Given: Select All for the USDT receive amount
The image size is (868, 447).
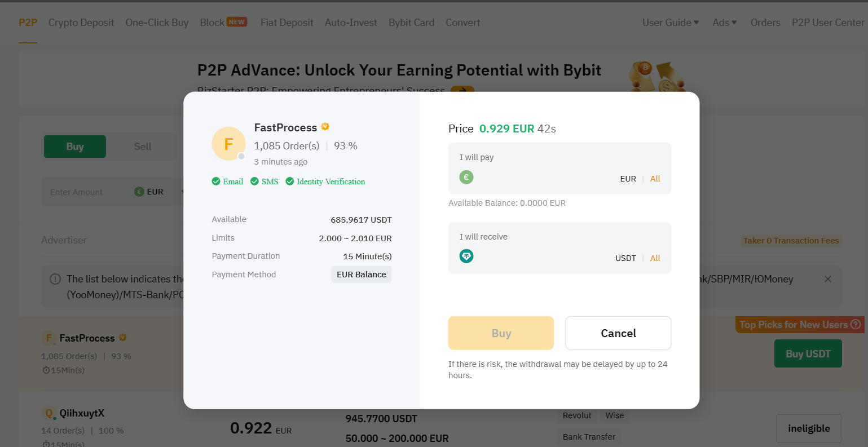Looking at the screenshot, I should click(655, 258).
